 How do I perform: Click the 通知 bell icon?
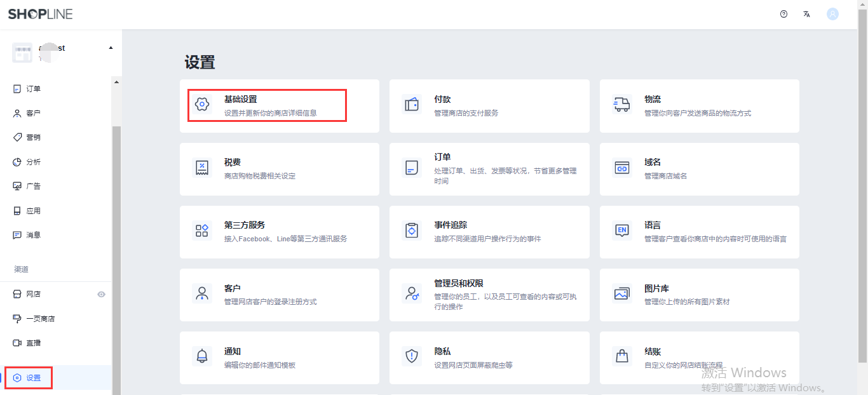(x=202, y=356)
